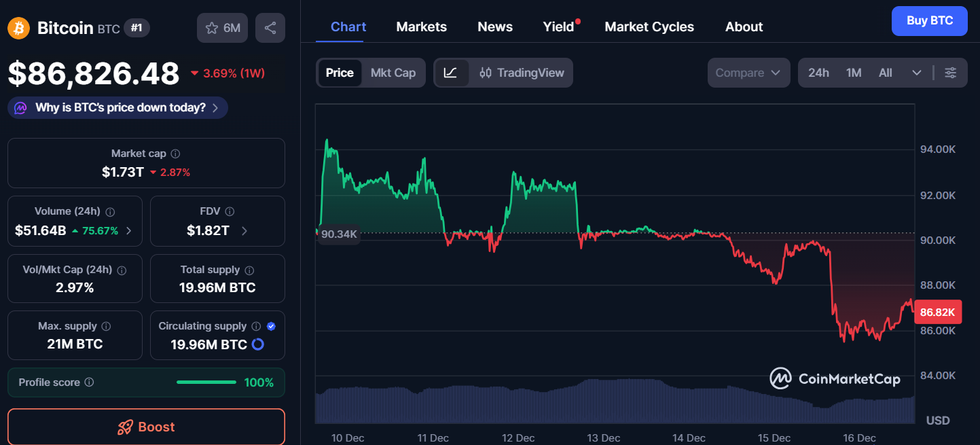980x445 pixels.
Task: Click the Volume (24h) info icon
Action: click(110, 212)
